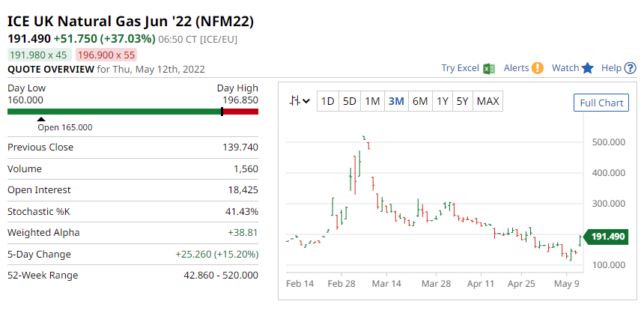Click the day low-high range bar

(x=133, y=112)
